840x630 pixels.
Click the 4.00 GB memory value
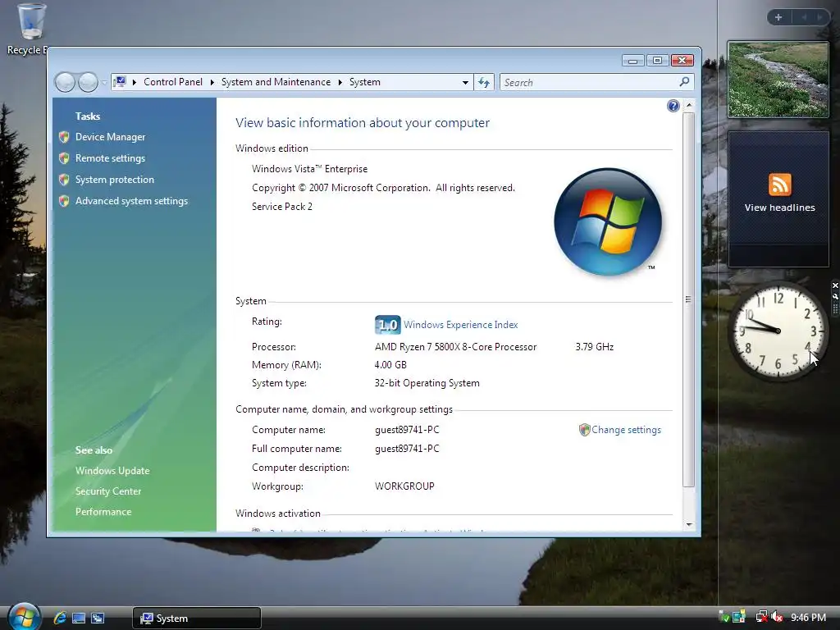coord(390,365)
